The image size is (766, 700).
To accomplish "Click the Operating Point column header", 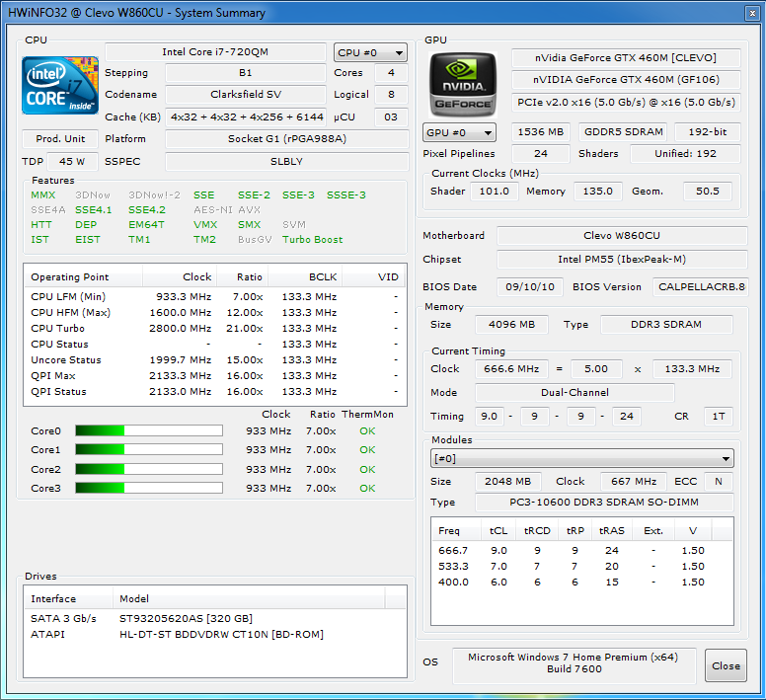I will click(84, 277).
